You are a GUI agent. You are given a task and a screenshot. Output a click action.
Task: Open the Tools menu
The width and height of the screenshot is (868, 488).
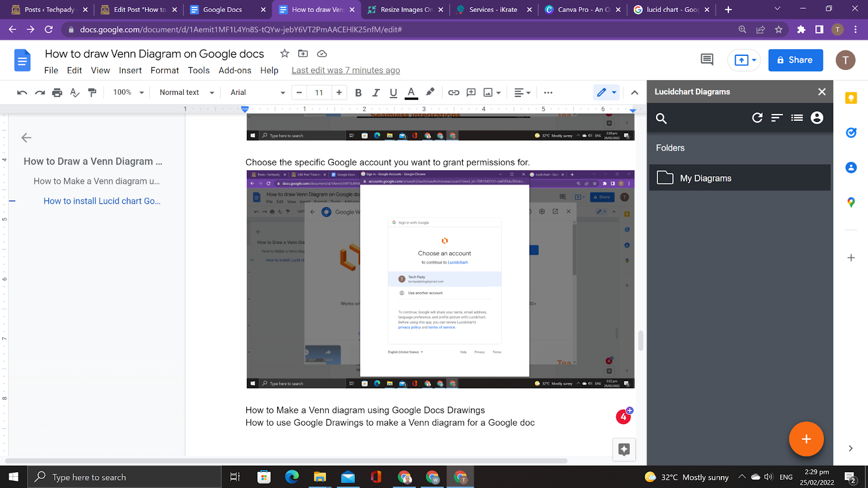199,70
